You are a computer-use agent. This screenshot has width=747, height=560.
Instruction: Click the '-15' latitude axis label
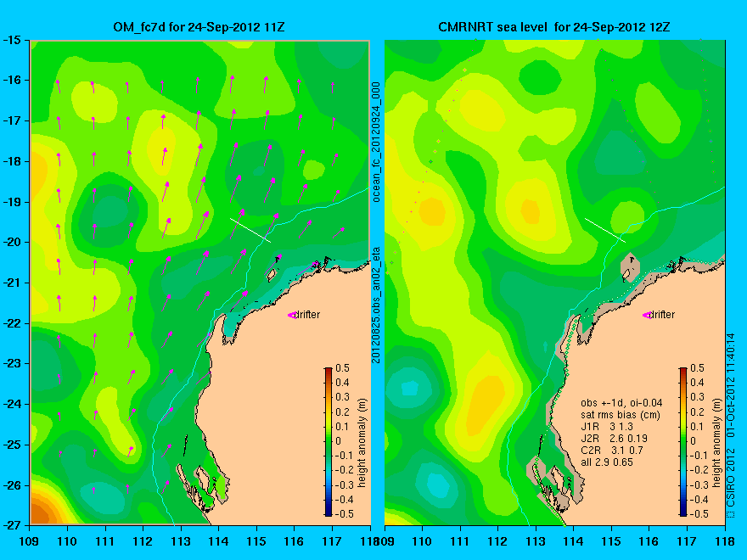(12, 40)
